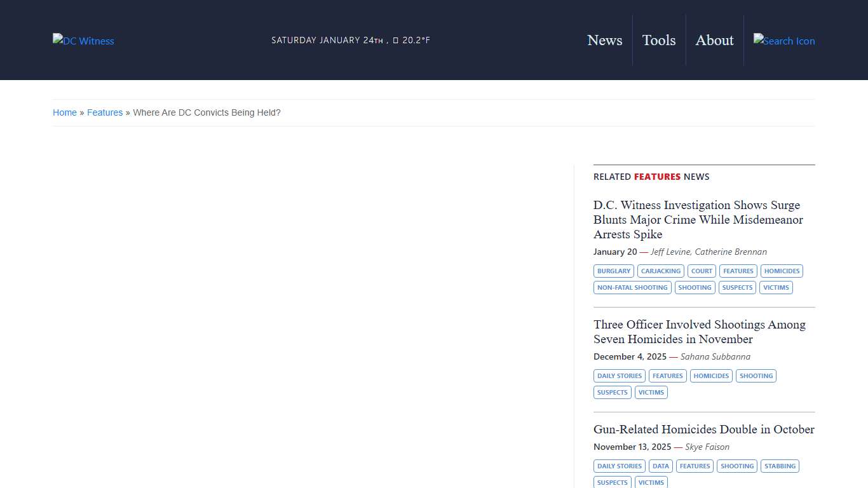
Task: Select the BURGLARY tag
Action: pos(614,271)
